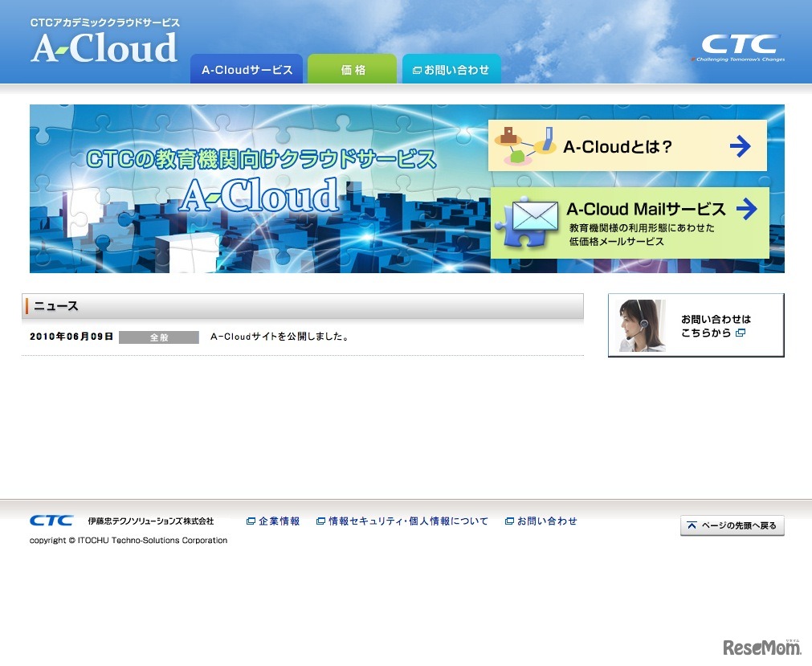Click the ページの先頭へ戻る button
This screenshot has width=812, height=666.
[732, 525]
